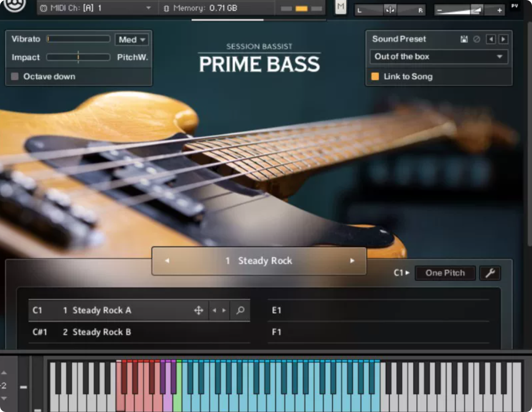Screen dimensions: 532x412
Task: Increase volume with the plus button
Action: 500,10
